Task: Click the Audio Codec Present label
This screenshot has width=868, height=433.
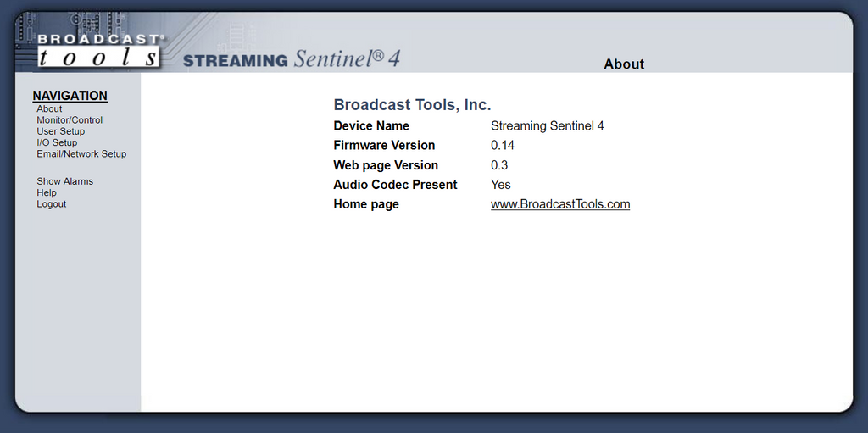Action: [x=395, y=185]
